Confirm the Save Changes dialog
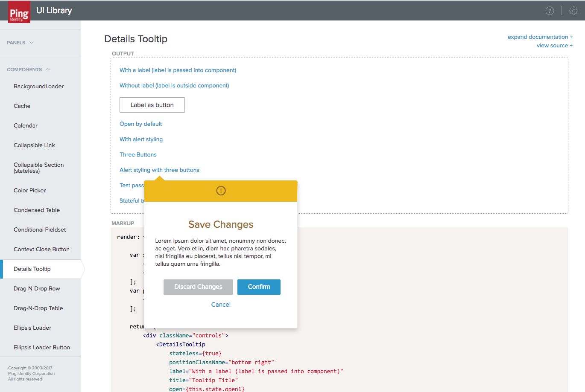The image size is (585, 392). 259,287
